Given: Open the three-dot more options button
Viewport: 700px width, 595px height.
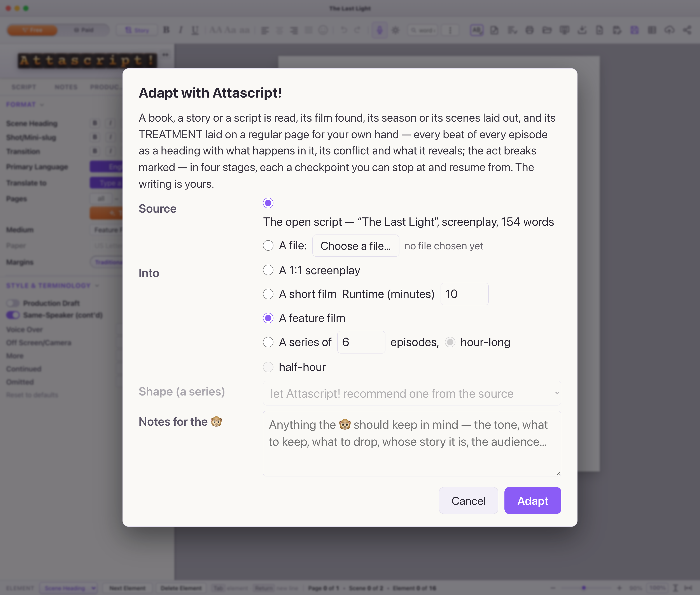Looking at the screenshot, I should pos(450,30).
